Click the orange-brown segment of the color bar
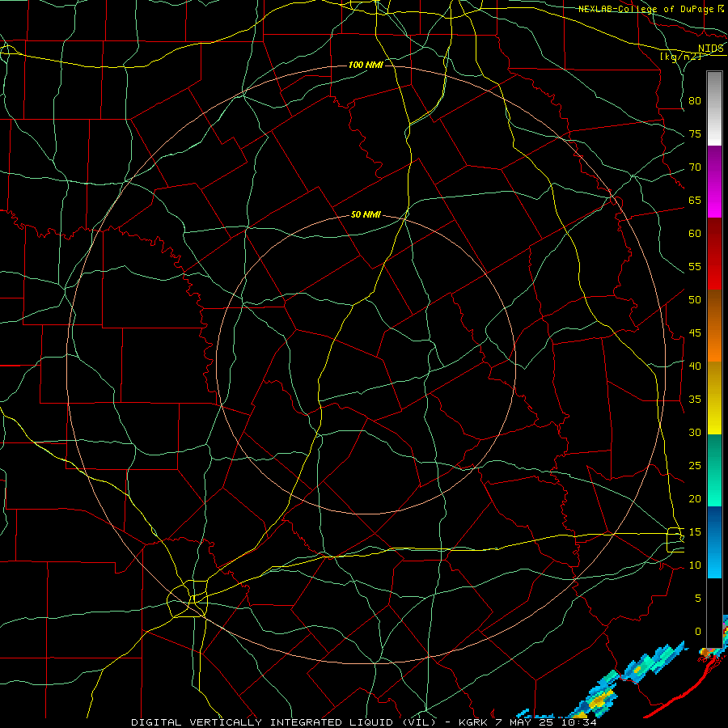This screenshot has height=728, width=728. [x=714, y=326]
